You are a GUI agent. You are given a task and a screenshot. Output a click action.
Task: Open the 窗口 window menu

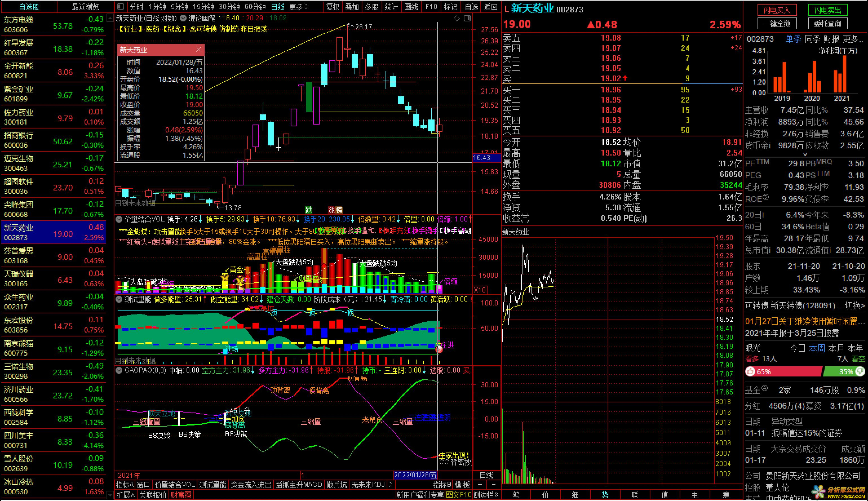click(143, 485)
